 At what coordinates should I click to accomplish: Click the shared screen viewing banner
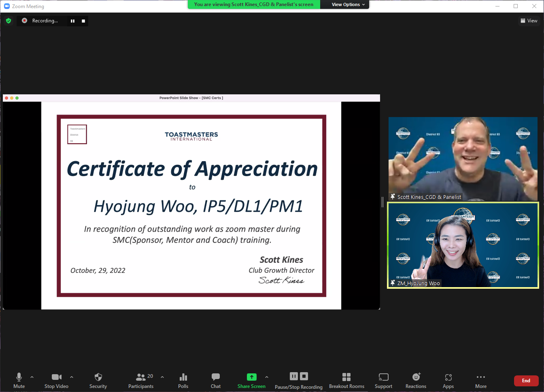coord(254,4)
